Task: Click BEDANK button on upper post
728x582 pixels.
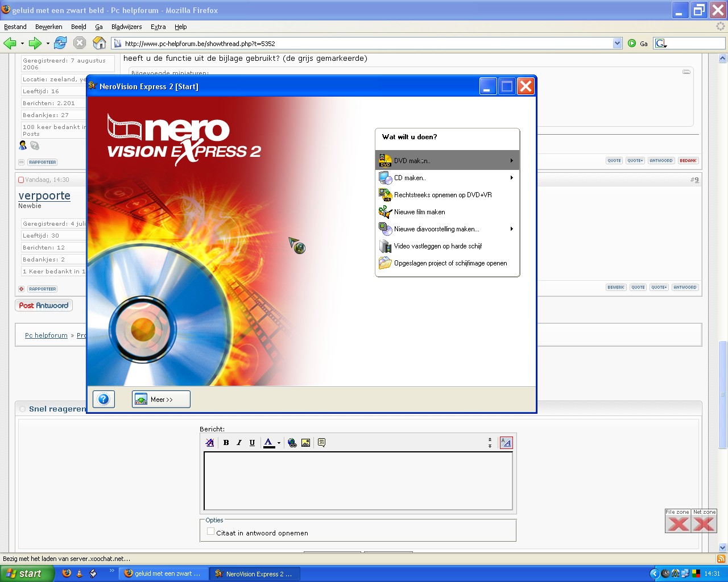Action: pos(688,160)
